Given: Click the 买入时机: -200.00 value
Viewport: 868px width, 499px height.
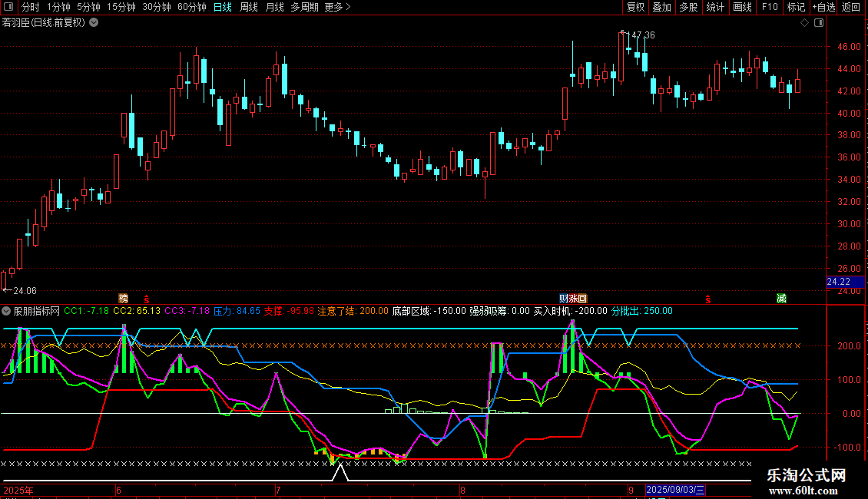Looking at the screenshot, I should pos(570,312).
